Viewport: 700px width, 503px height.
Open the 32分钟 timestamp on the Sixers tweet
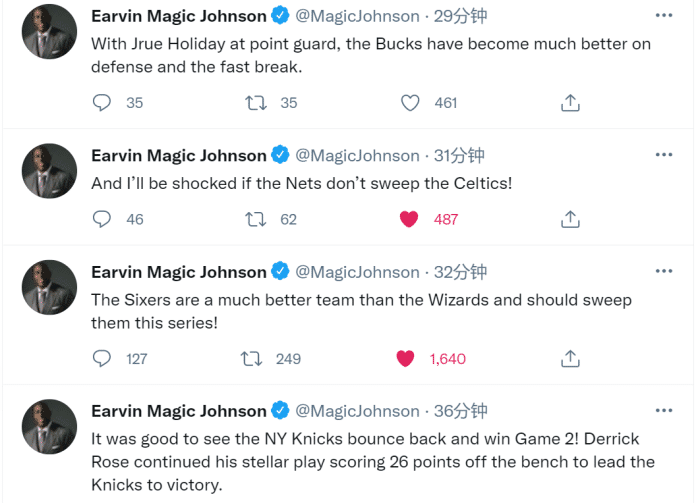click(x=460, y=272)
